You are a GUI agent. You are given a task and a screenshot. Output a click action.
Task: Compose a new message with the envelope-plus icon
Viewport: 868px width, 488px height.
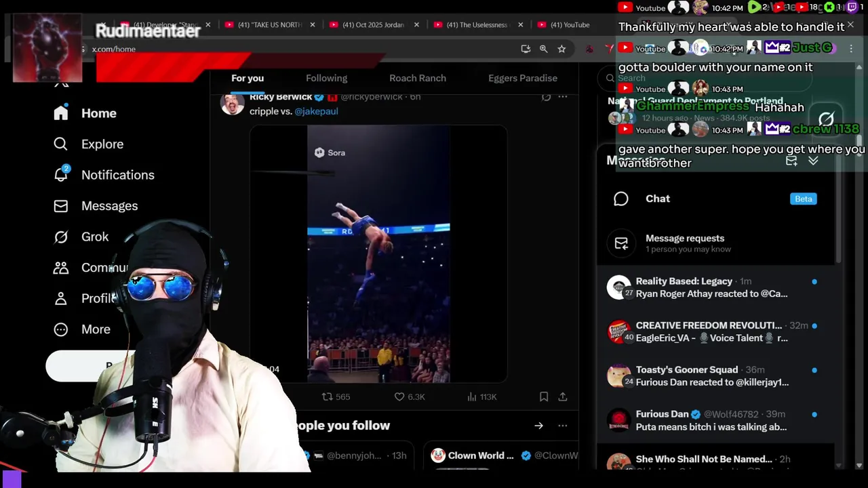click(791, 161)
